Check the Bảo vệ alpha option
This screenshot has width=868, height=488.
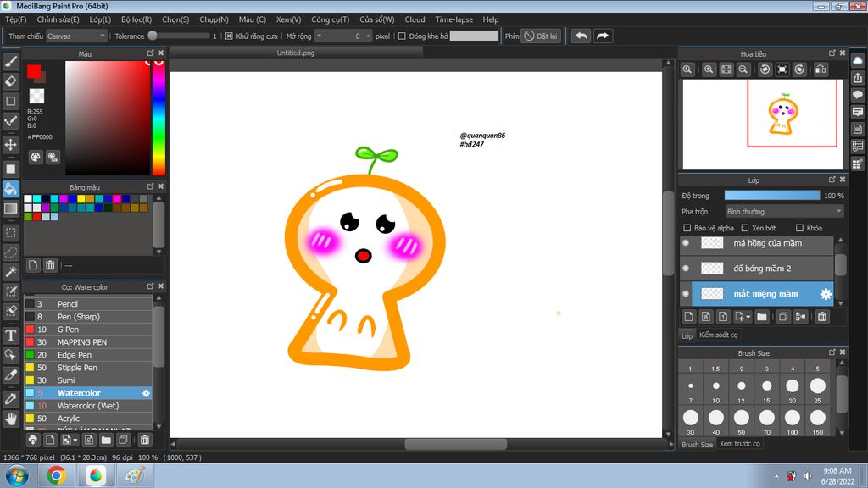(x=687, y=228)
